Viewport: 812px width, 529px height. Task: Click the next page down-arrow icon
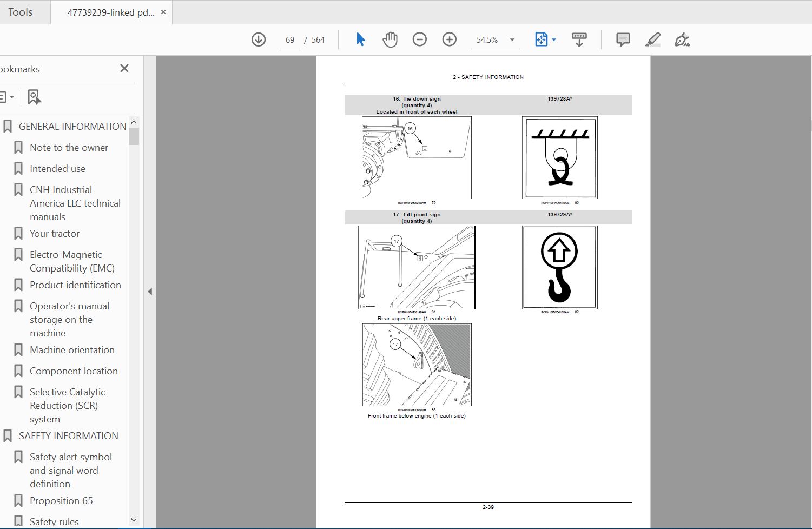pyautogui.click(x=259, y=39)
